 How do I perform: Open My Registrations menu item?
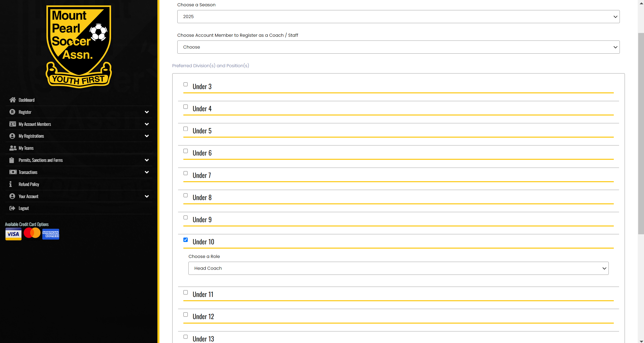point(79,136)
